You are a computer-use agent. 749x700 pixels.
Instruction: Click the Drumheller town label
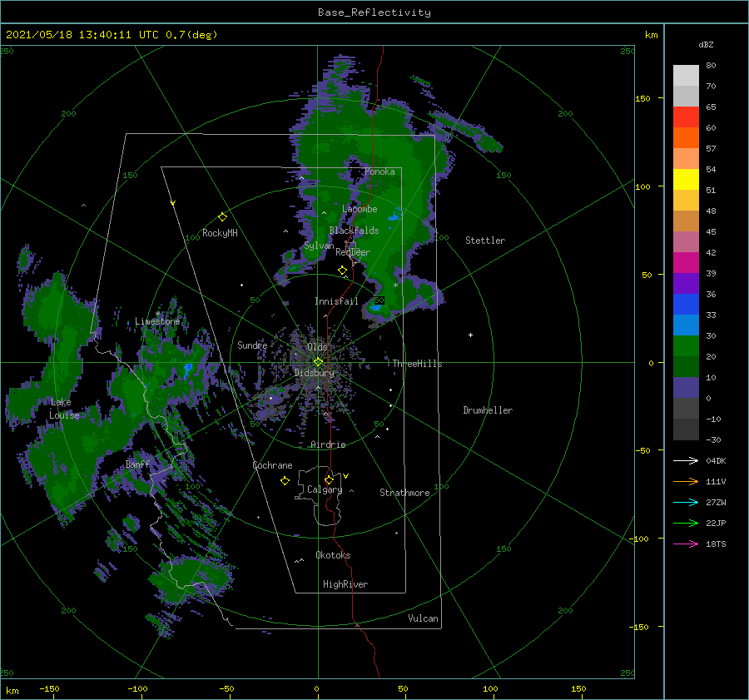point(488,410)
